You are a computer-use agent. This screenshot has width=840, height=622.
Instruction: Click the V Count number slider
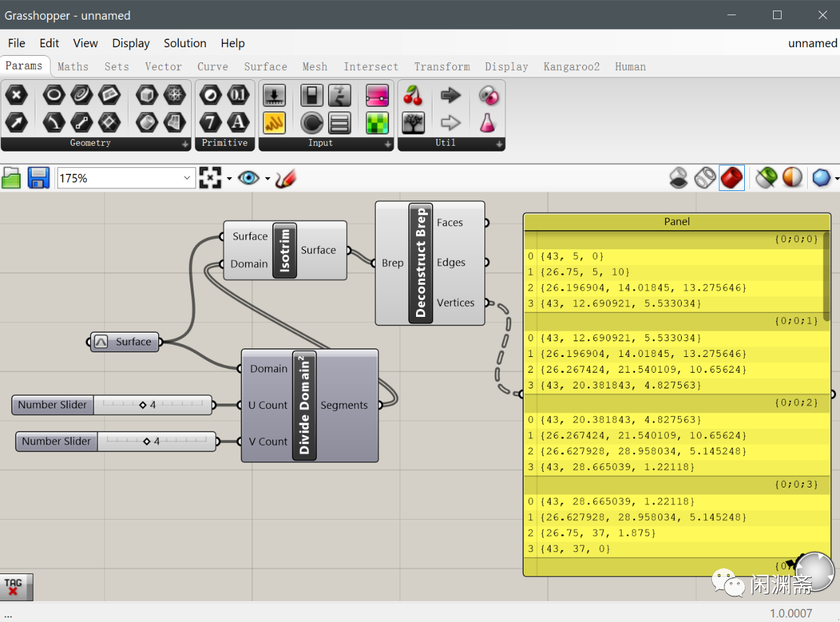115,442
